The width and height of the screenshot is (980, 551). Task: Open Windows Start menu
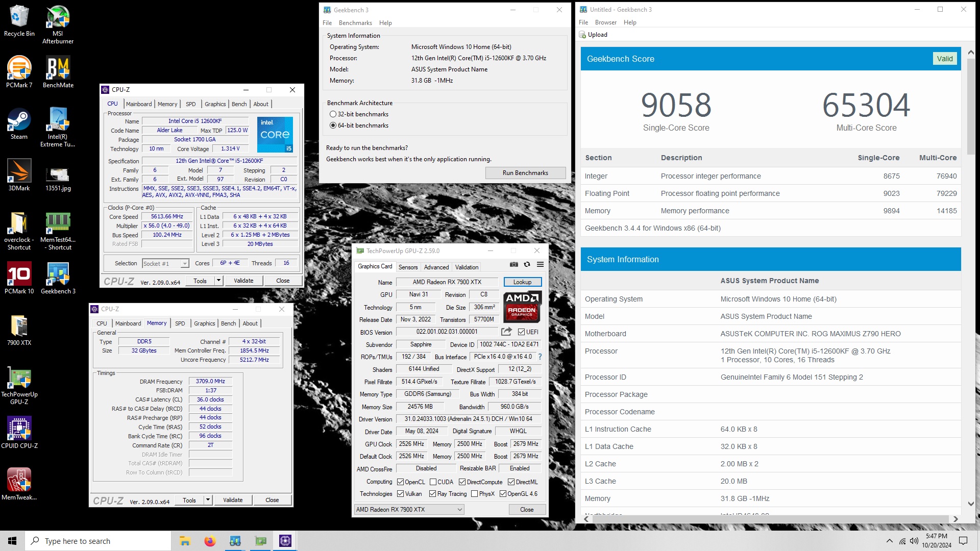pyautogui.click(x=12, y=541)
